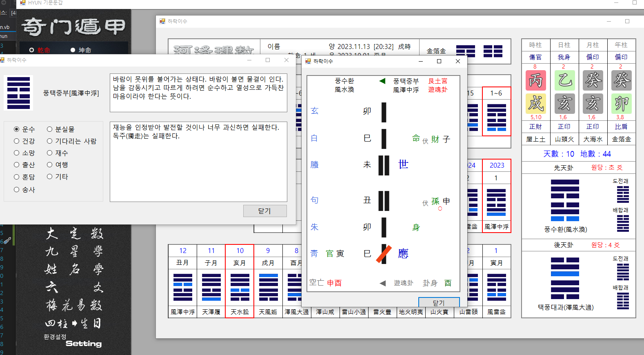The height and width of the screenshot is (355, 644).
Task: Click the 雷山小過 month label
Action: 354,312
